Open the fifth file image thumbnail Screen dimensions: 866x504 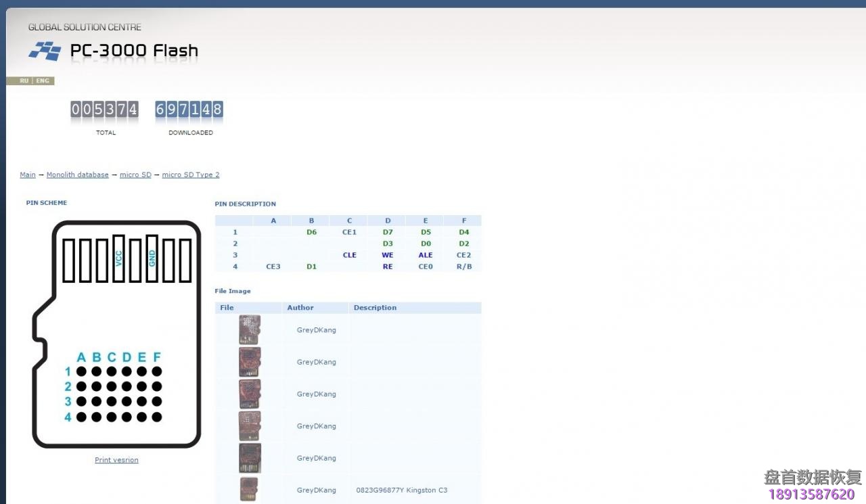tap(250, 458)
